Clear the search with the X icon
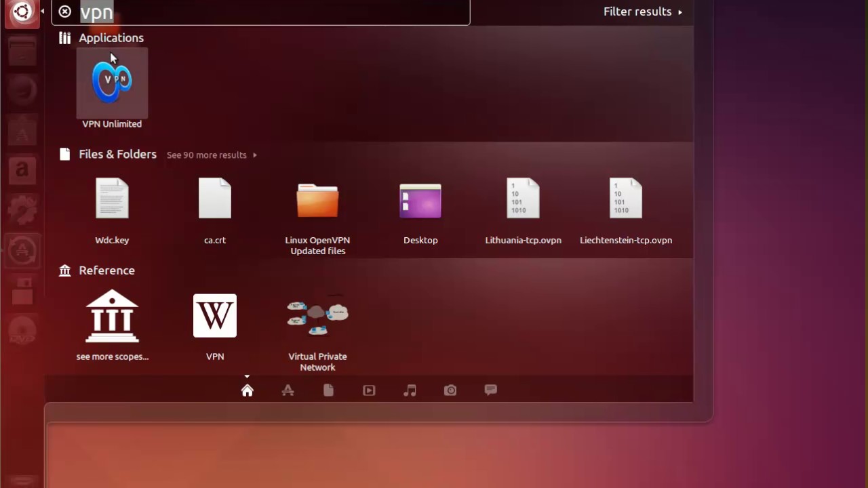 [64, 12]
